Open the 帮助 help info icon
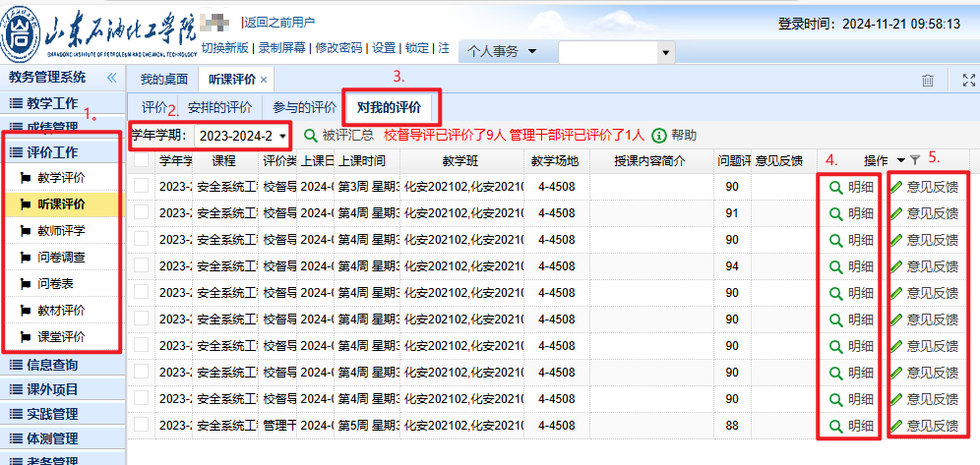980x465 pixels. [659, 135]
